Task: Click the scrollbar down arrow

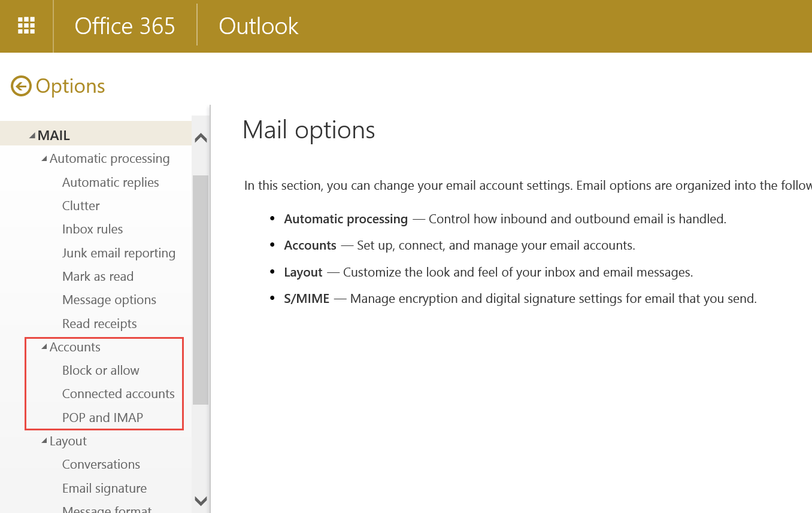Action: 201,502
